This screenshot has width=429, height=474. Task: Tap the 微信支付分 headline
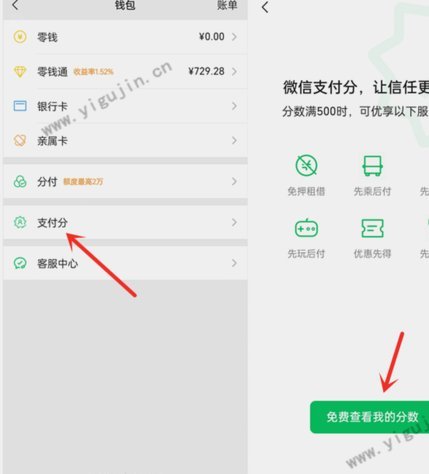(356, 88)
